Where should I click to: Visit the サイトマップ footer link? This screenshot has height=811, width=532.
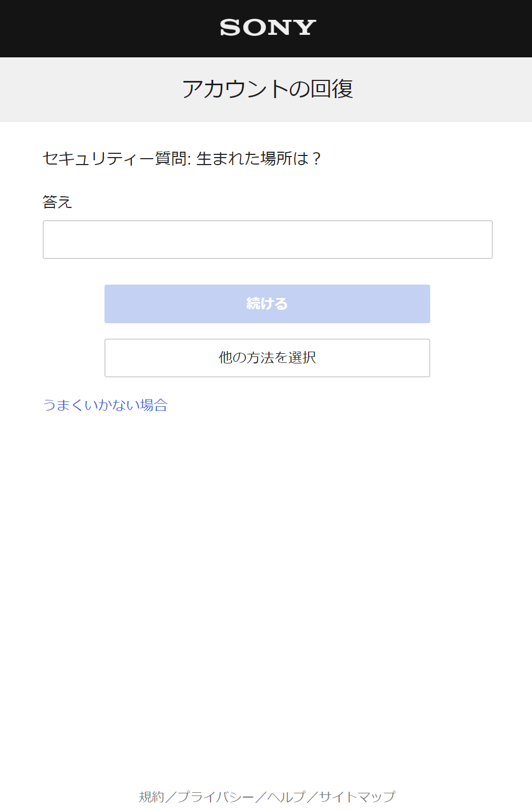pos(357,797)
